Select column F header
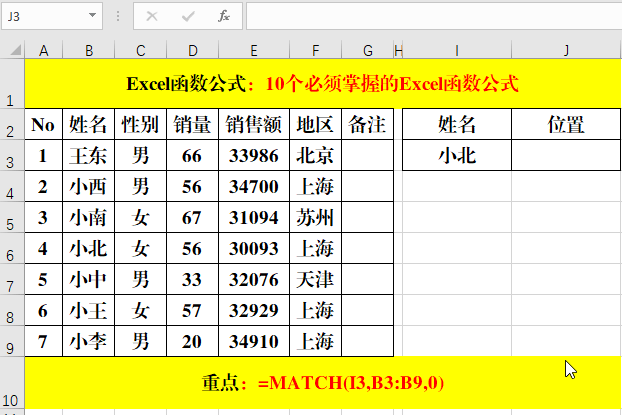 click(315, 51)
